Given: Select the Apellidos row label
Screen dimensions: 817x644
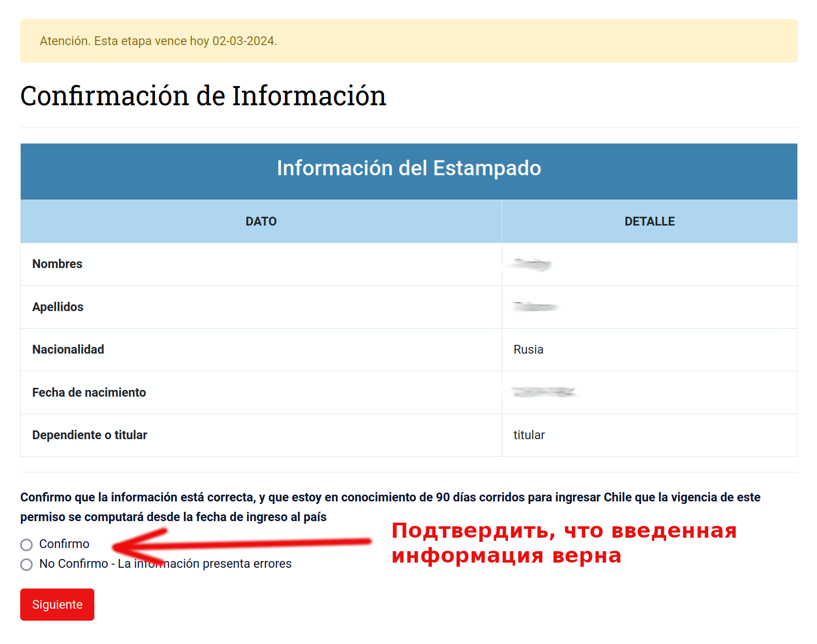Looking at the screenshot, I should [58, 307].
